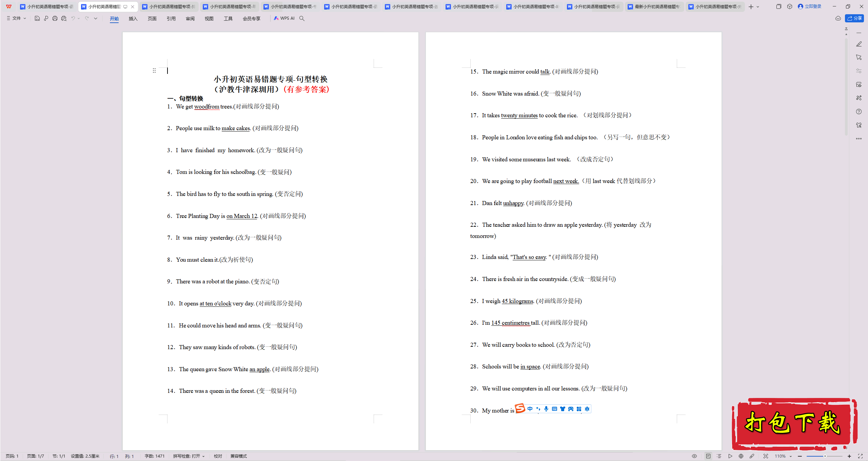
Task: Click the sidebar help question icon
Action: pos(859,112)
